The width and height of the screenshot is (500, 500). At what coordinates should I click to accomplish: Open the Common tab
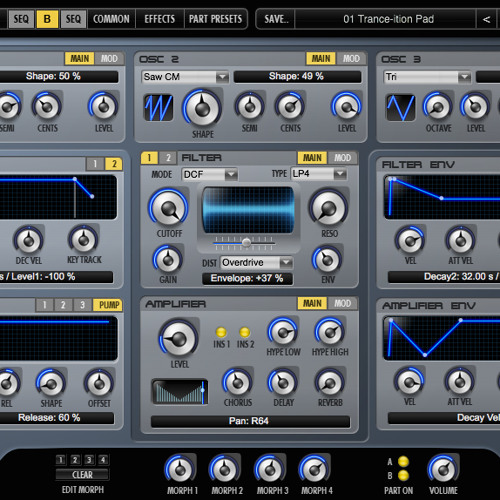click(111, 19)
